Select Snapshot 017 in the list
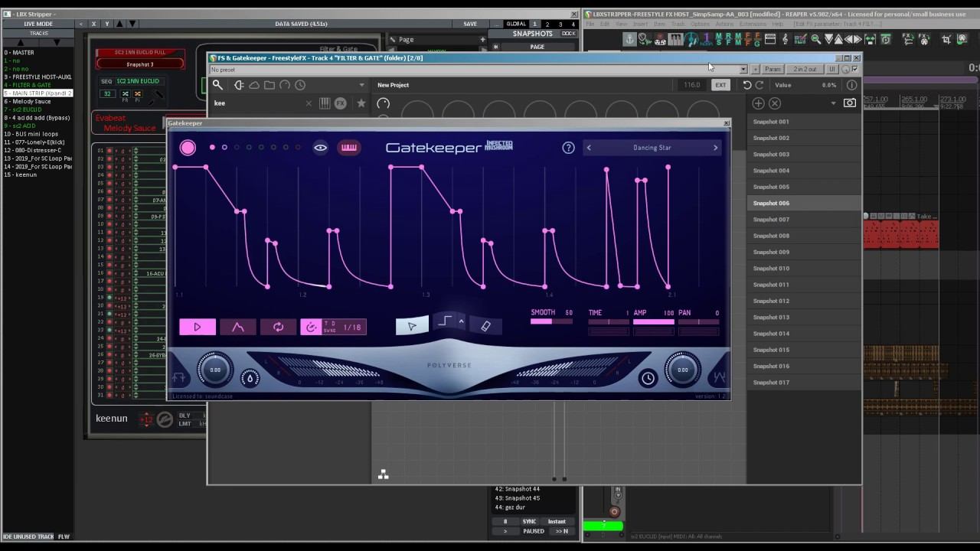 (804, 383)
